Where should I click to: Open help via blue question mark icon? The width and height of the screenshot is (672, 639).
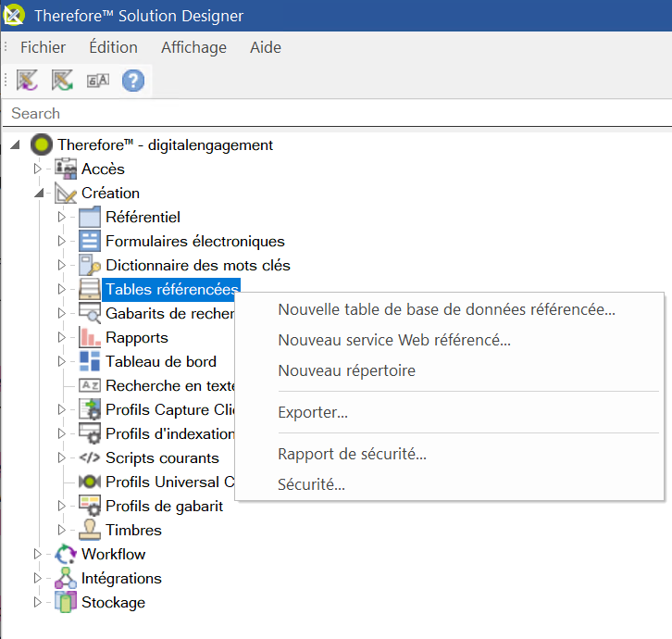(133, 81)
